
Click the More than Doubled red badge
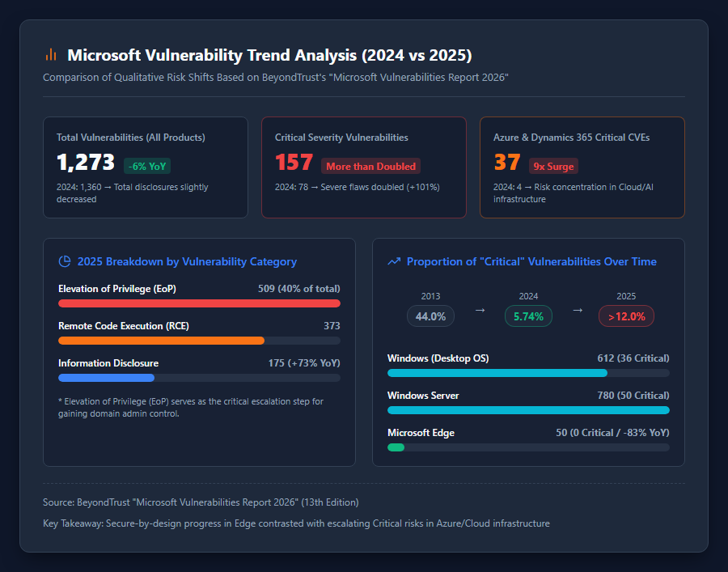[370, 166]
